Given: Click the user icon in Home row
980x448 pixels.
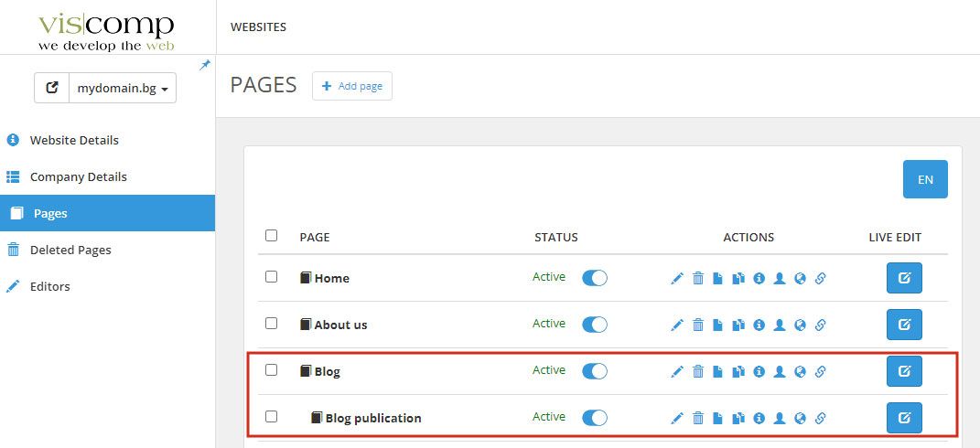Looking at the screenshot, I should point(780,279).
